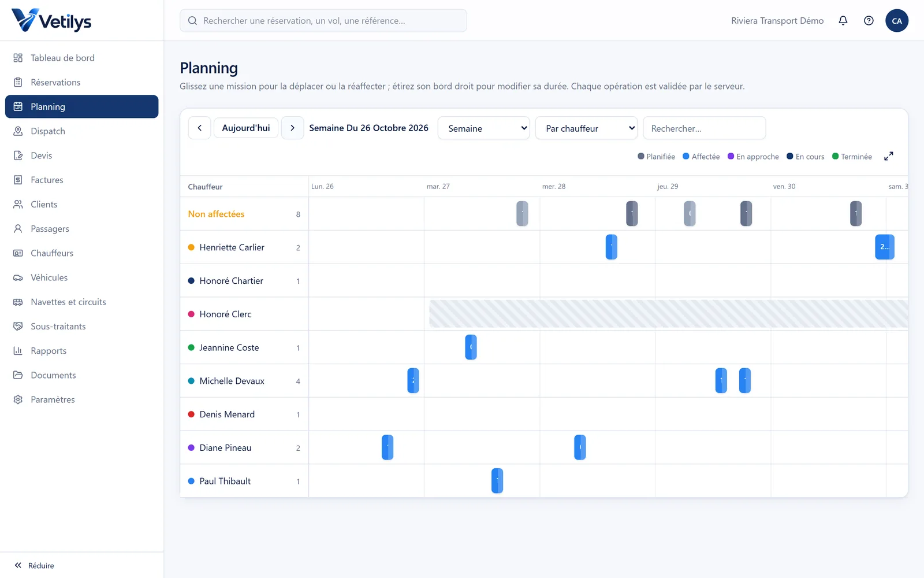Go to the next week

(x=292, y=128)
